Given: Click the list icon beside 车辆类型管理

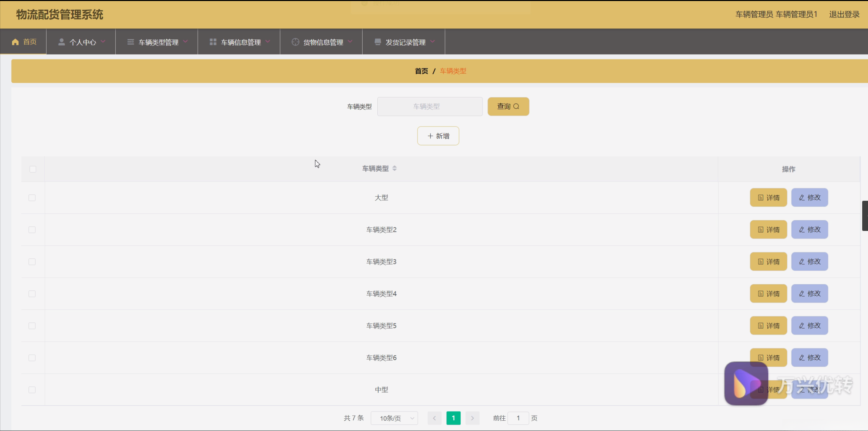Looking at the screenshot, I should [x=130, y=42].
